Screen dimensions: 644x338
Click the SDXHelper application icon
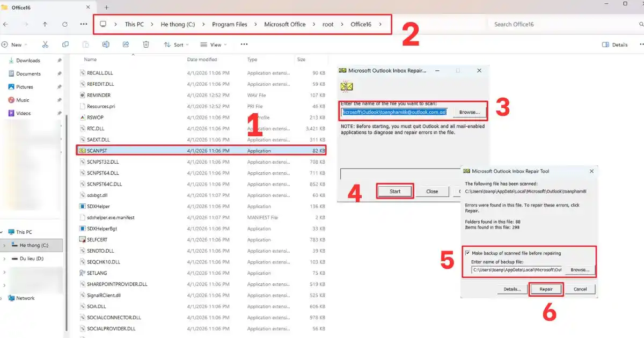[x=82, y=207]
